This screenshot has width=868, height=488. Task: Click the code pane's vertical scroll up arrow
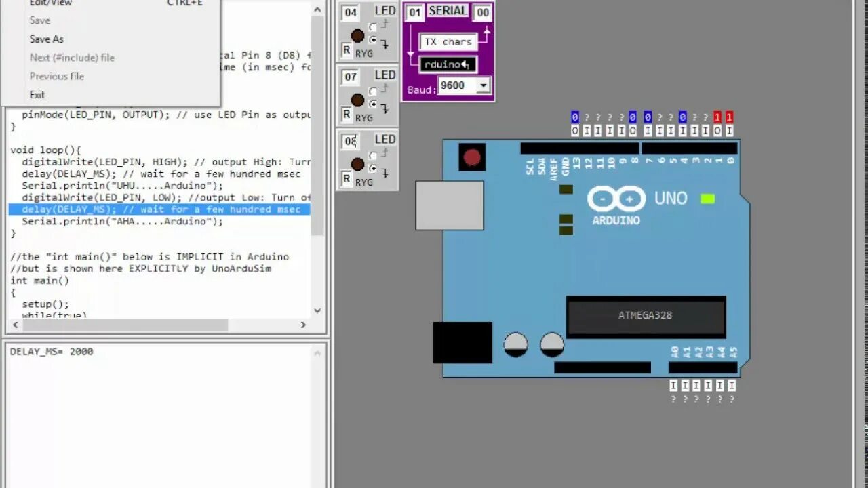click(317, 9)
